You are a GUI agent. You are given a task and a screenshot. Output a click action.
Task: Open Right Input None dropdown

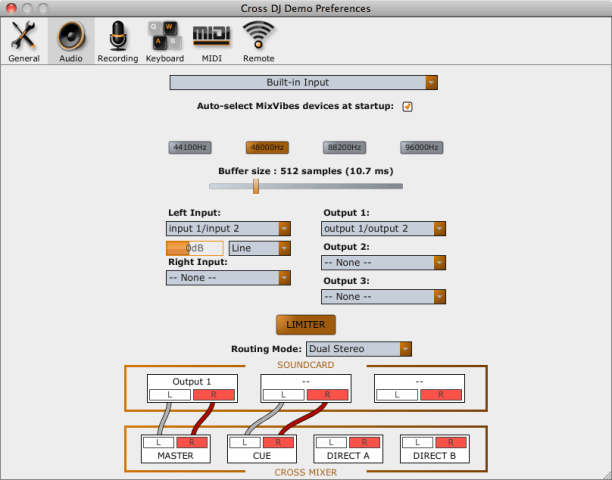(228, 278)
